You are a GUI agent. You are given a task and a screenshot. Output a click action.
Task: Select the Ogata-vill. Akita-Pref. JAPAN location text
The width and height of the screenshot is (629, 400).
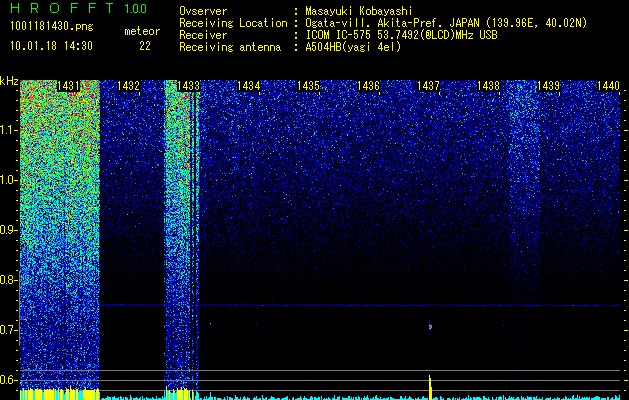pyautogui.click(x=446, y=23)
